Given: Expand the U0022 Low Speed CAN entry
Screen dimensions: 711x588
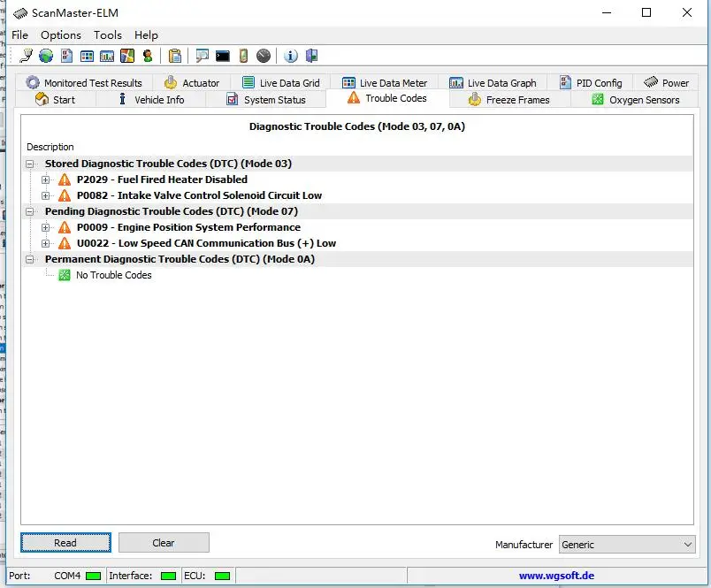Looking at the screenshot, I should coord(45,243).
